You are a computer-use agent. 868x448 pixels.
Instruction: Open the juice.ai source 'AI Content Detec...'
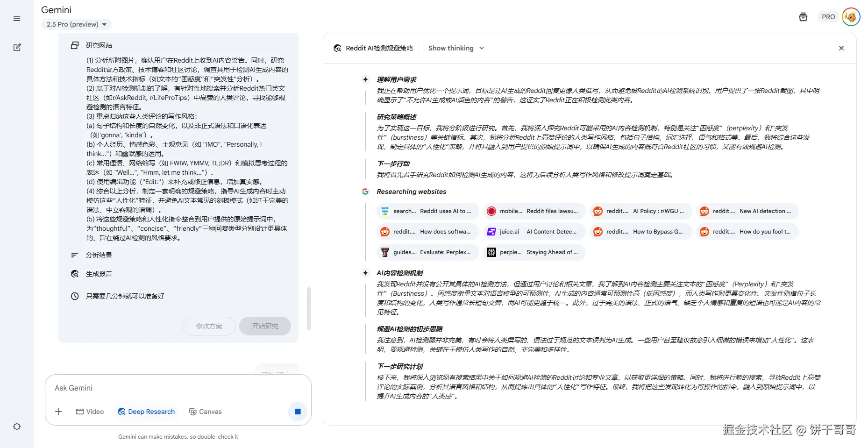[x=534, y=232]
